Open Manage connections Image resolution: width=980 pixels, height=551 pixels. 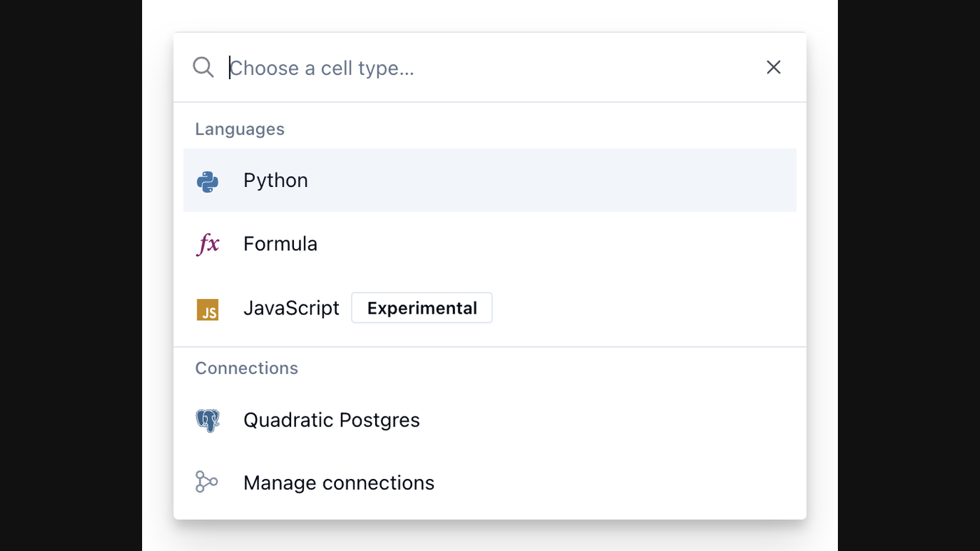tap(490, 483)
